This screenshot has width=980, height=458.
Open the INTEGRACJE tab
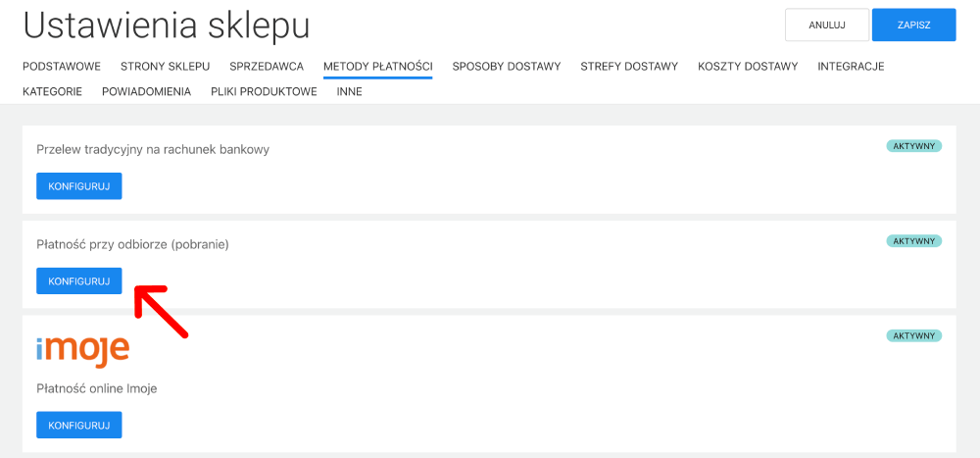851,67
